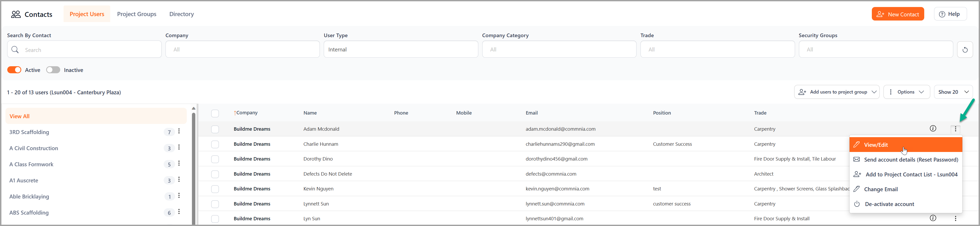Viewport: 980px width, 226px height.
Task: Open three-dot menu for Able Bricklaying
Action: pyautogui.click(x=179, y=196)
